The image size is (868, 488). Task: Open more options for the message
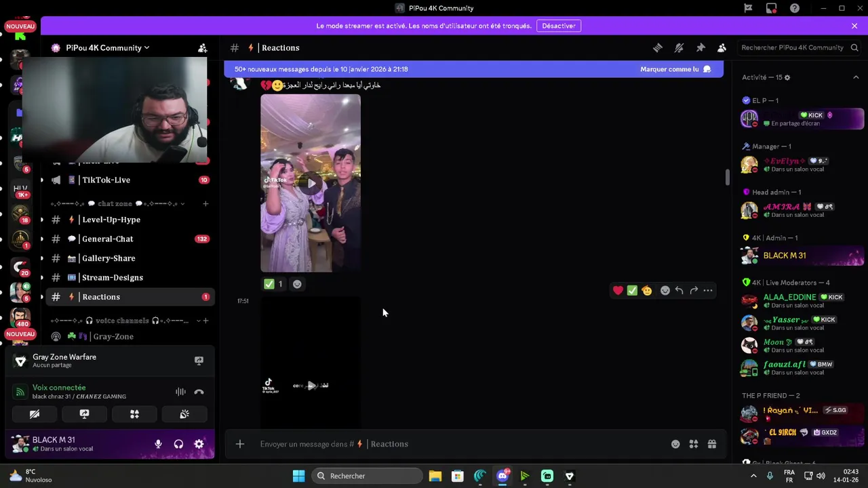point(708,290)
